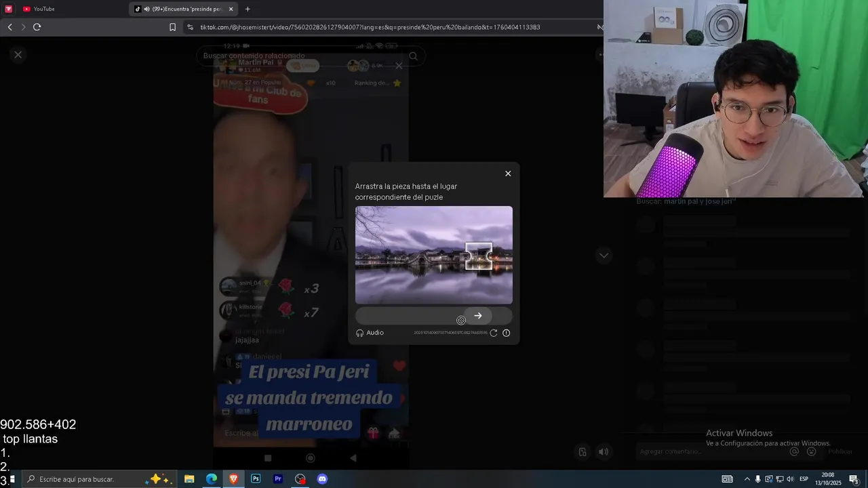
Task: Go back in the browser
Action: 9,27
